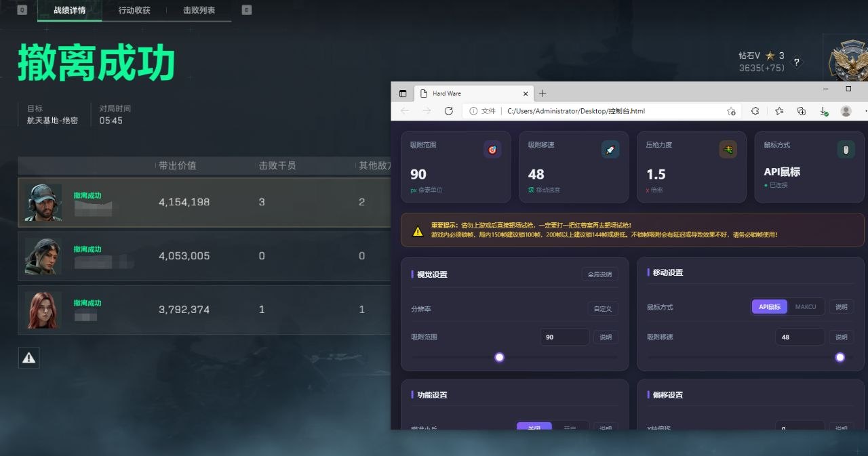The height and width of the screenshot is (456, 868).
Task: Open collections icon in browser toolbar
Action: 801,111
